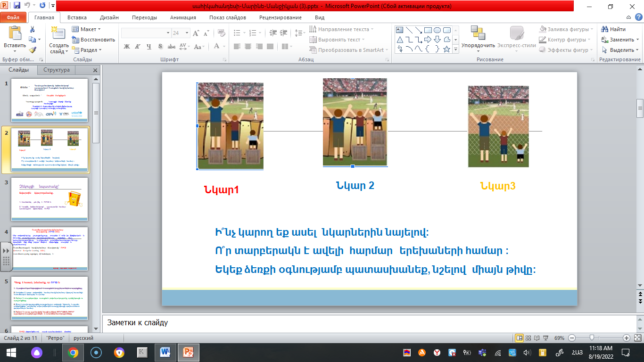The image size is (644, 362).
Task: Select slide 3 thumbnail in the panel
Action: pyautogui.click(x=50, y=199)
